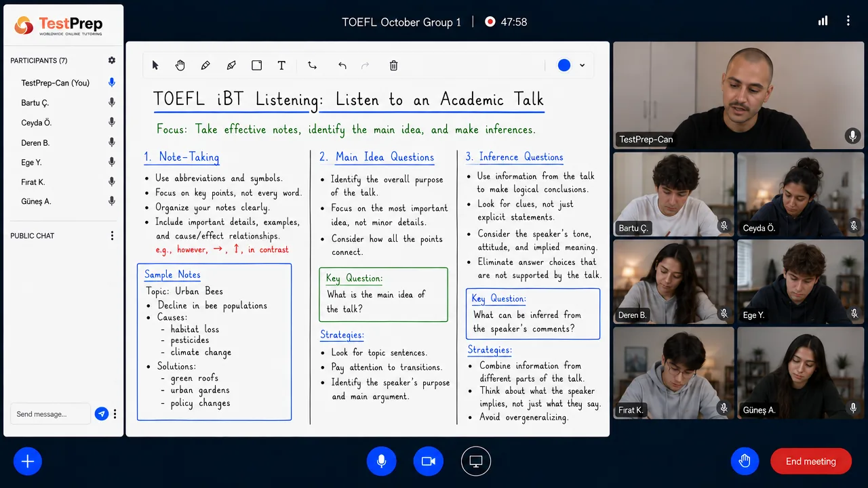Open signal strength indicator

[823, 21]
